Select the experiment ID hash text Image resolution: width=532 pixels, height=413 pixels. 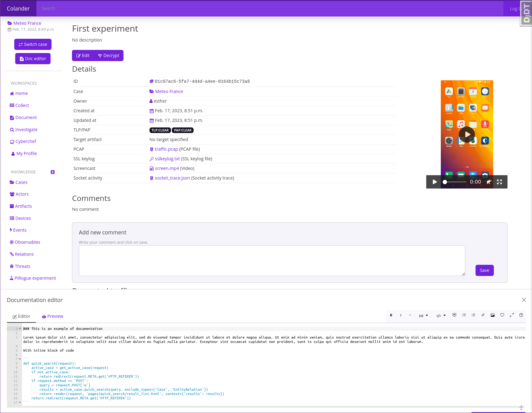[x=202, y=82]
